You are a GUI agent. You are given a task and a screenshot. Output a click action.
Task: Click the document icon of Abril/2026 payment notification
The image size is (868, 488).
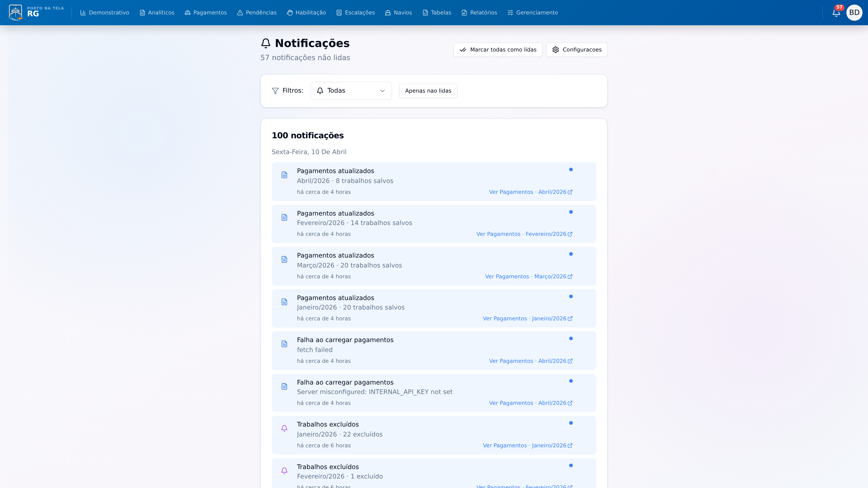click(284, 175)
